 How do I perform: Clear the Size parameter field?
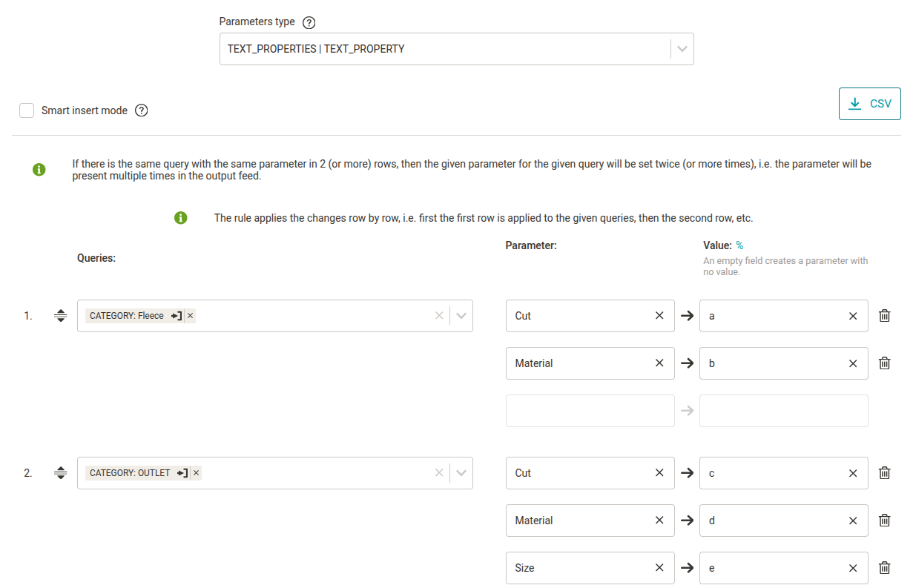point(659,568)
